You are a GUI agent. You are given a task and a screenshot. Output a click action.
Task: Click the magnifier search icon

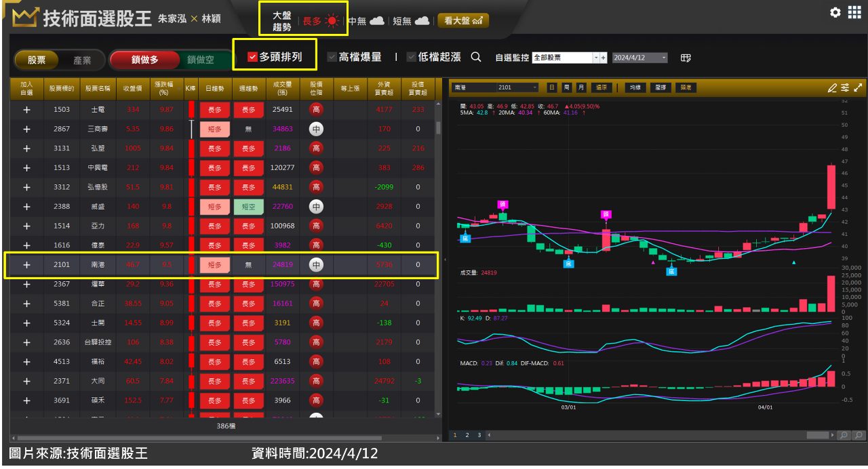[x=476, y=58]
